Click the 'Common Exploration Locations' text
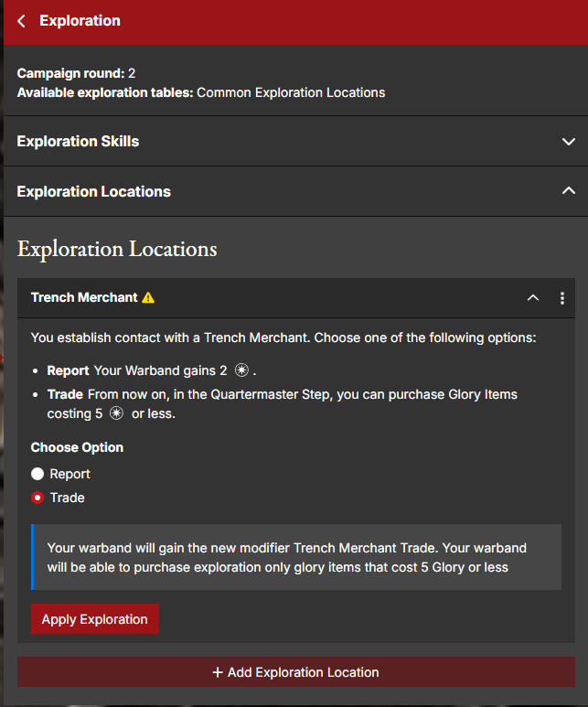This screenshot has height=707, width=588. [291, 92]
